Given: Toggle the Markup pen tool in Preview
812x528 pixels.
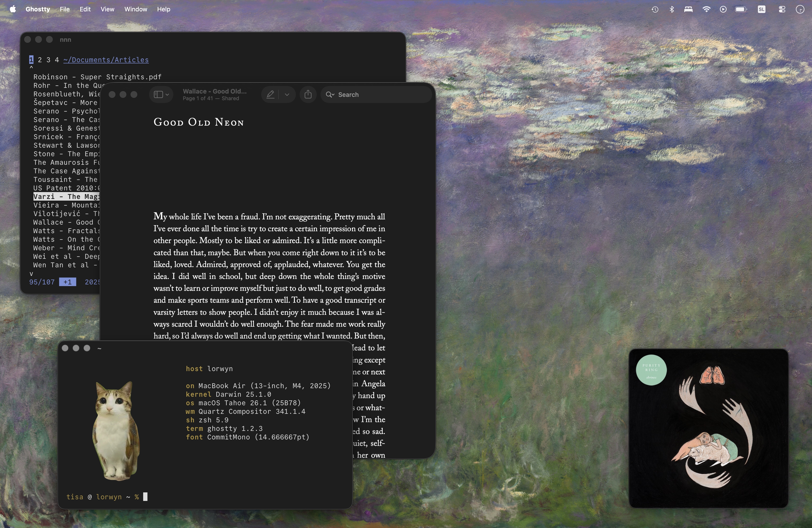Looking at the screenshot, I should (x=270, y=94).
